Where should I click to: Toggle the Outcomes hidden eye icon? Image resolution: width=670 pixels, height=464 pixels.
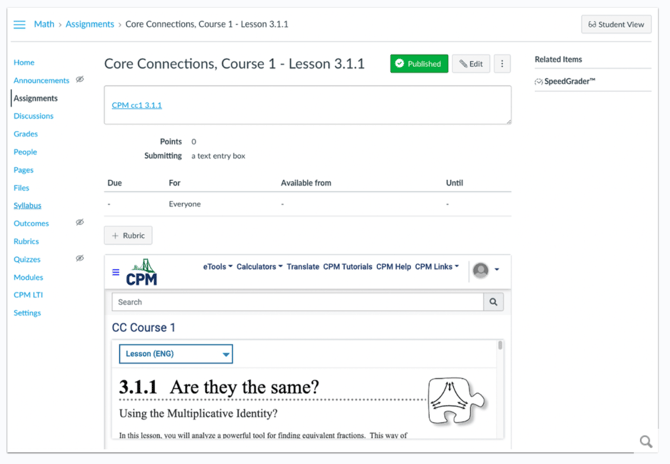(80, 222)
